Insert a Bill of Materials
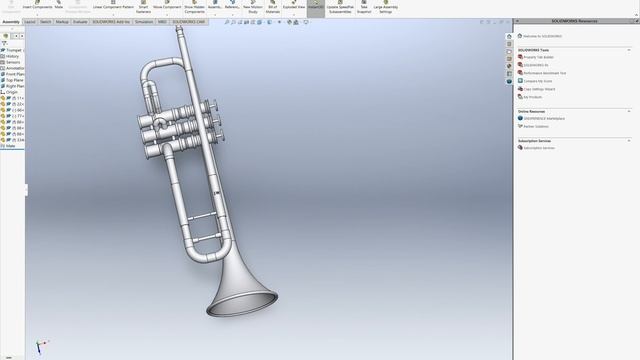Viewport: 640px width, 360px height. (x=273, y=7)
